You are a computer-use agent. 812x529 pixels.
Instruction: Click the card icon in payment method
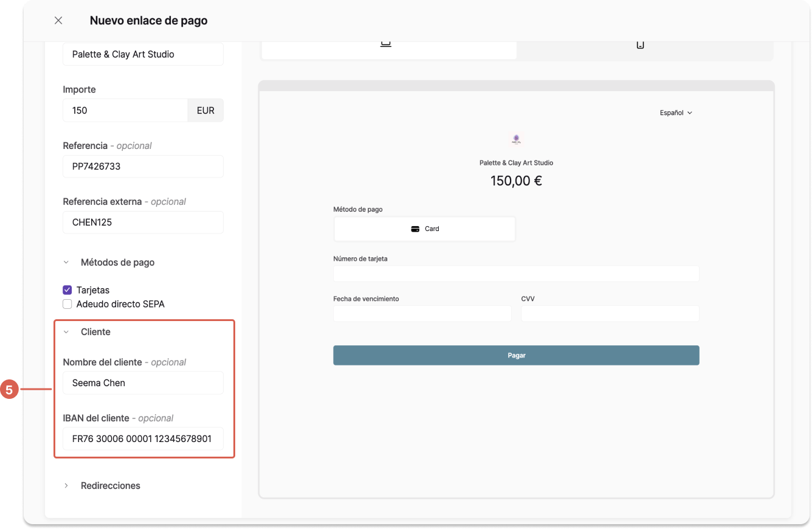(416, 229)
